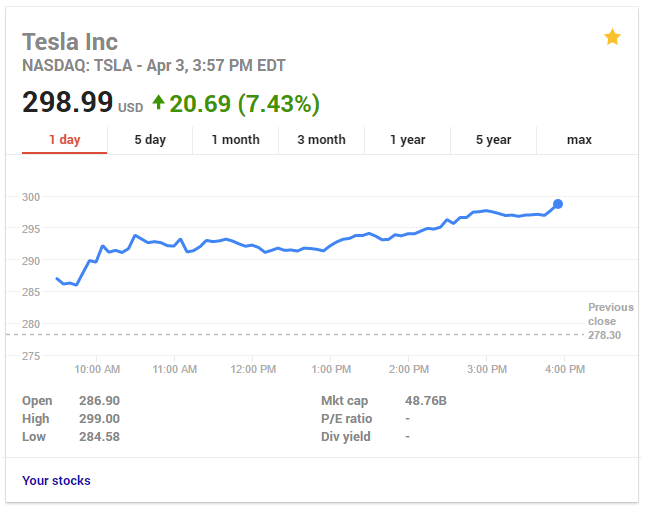Image resolution: width=645 pixels, height=508 pixels.
Task: Show the 3 month chart range
Action: pos(322,140)
